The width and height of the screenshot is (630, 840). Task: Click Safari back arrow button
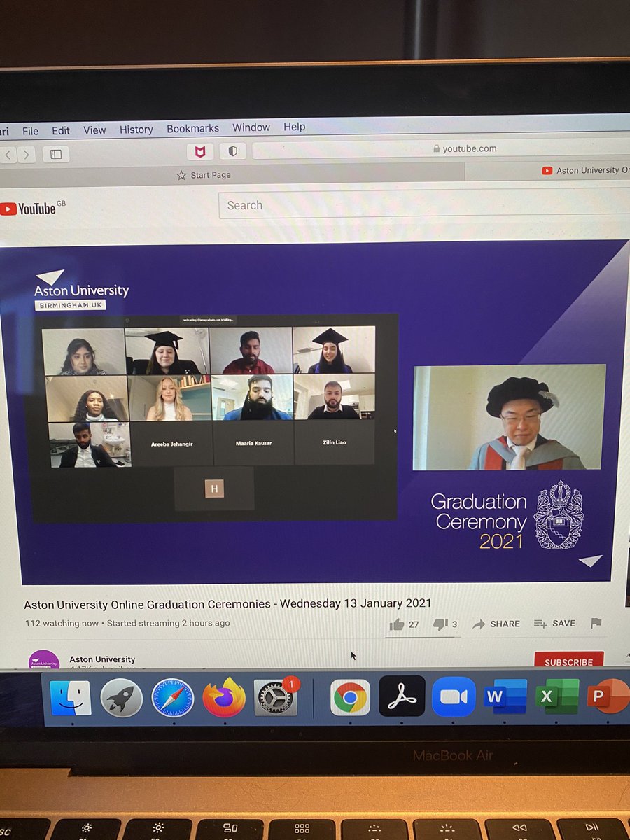(8, 155)
